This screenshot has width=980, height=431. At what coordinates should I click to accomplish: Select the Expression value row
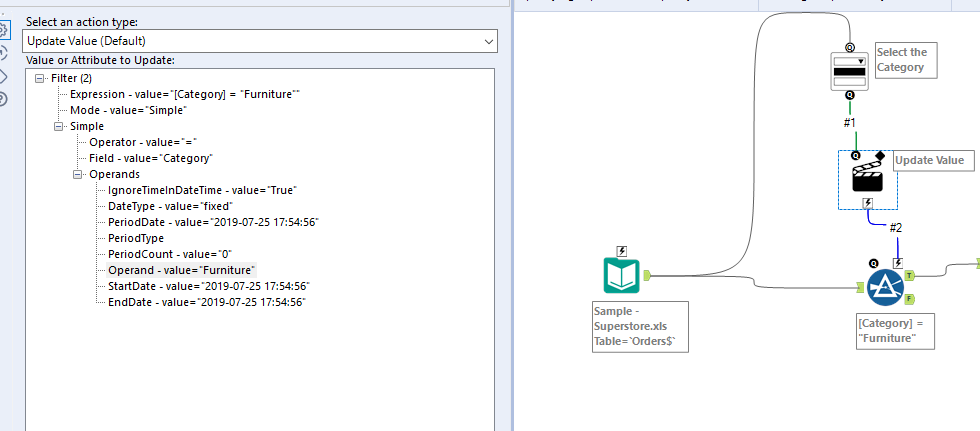(x=185, y=94)
